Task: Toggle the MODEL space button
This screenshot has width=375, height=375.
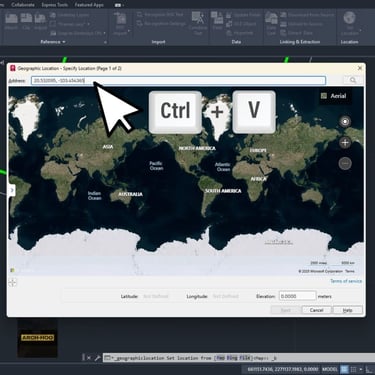Action: click(x=330, y=369)
